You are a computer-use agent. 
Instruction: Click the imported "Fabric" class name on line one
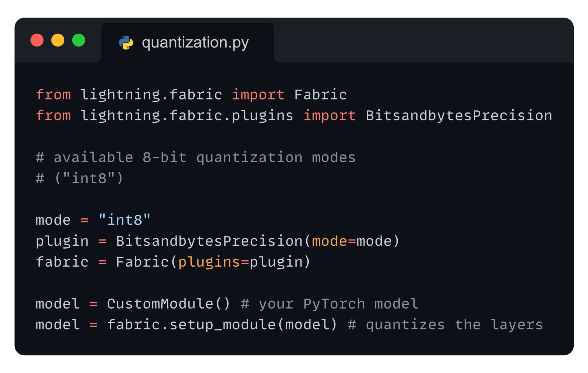pyautogui.click(x=320, y=95)
